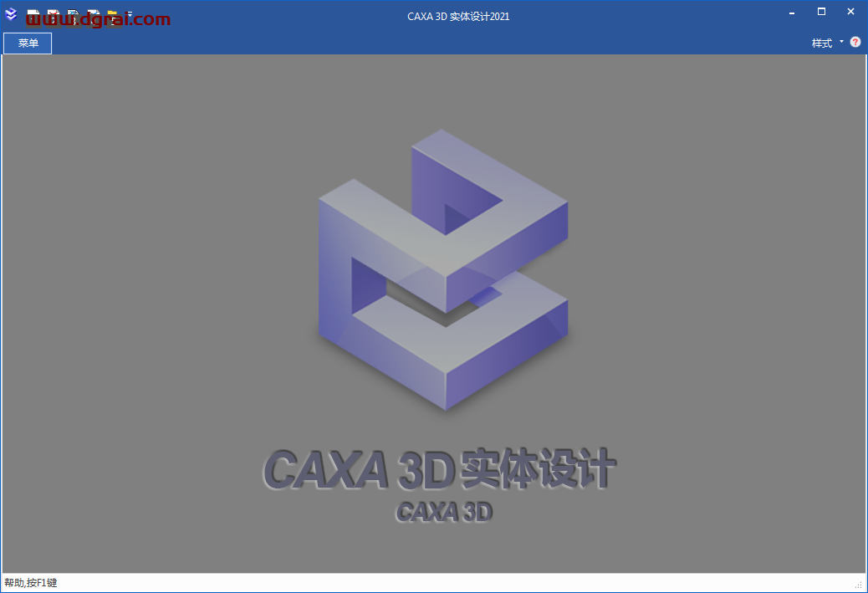This screenshot has height=593, width=868.
Task: Click the 帮助,按F1键 status bar text
Action: (x=30, y=582)
